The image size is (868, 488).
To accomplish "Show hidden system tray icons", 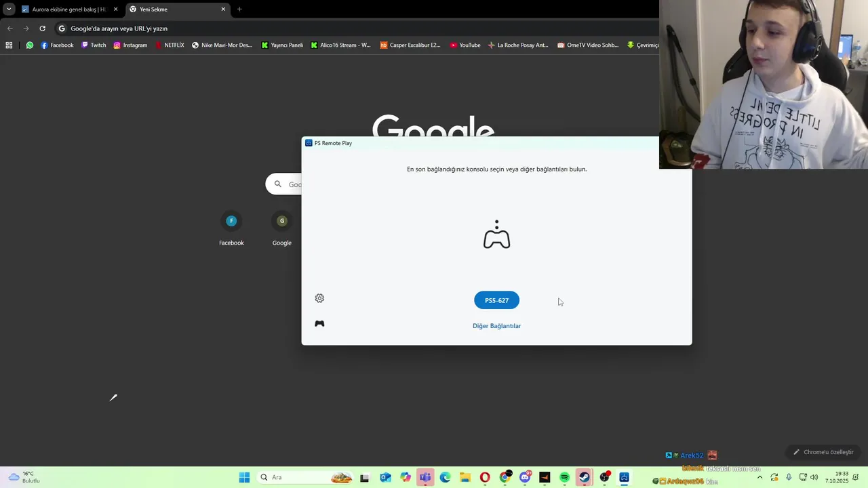I will (x=759, y=477).
